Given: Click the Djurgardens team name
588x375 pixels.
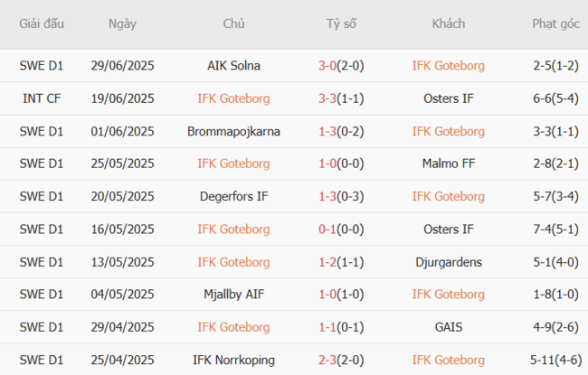Looking at the screenshot, I should click(448, 262).
